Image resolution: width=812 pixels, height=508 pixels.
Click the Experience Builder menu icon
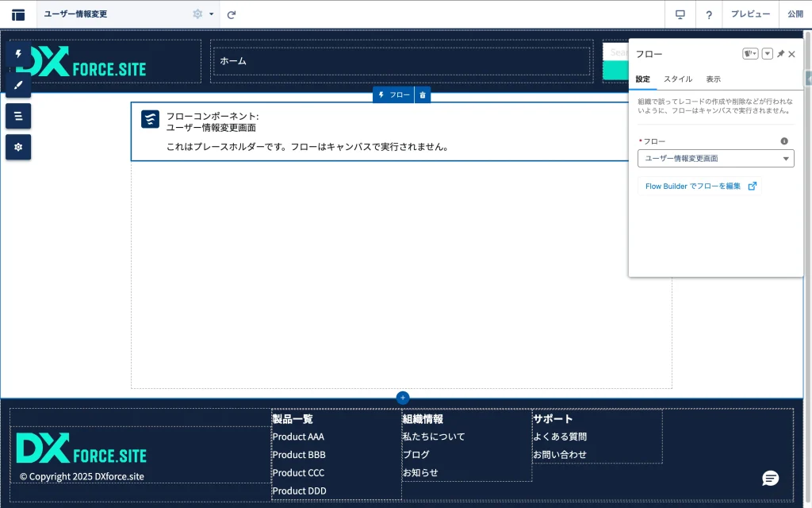pyautogui.click(x=18, y=14)
